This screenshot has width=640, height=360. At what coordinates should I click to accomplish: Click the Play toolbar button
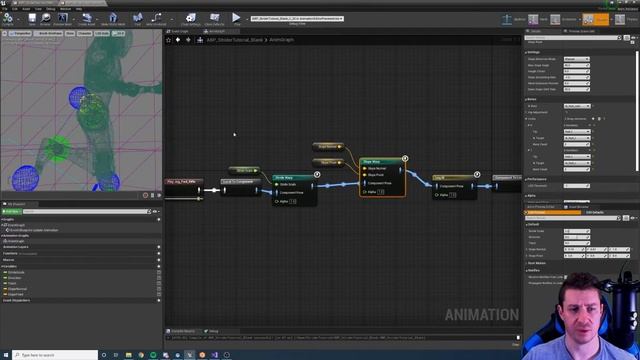[x=236, y=18]
